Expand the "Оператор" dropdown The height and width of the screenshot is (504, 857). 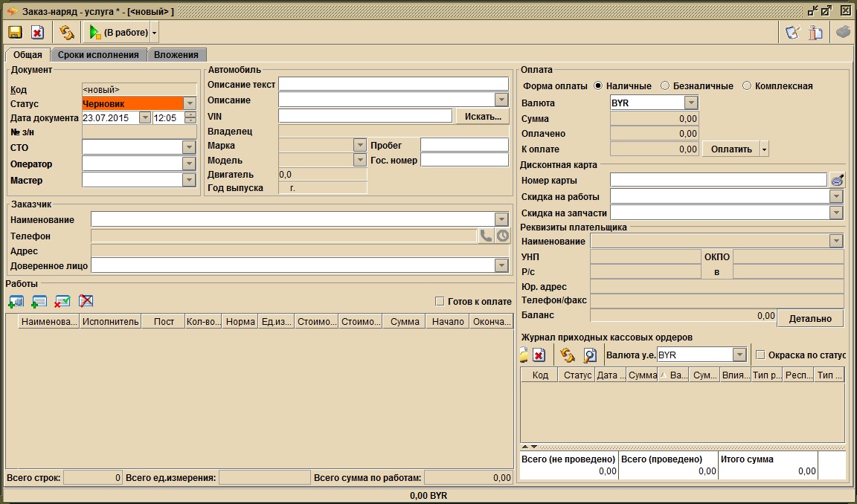(188, 164)
